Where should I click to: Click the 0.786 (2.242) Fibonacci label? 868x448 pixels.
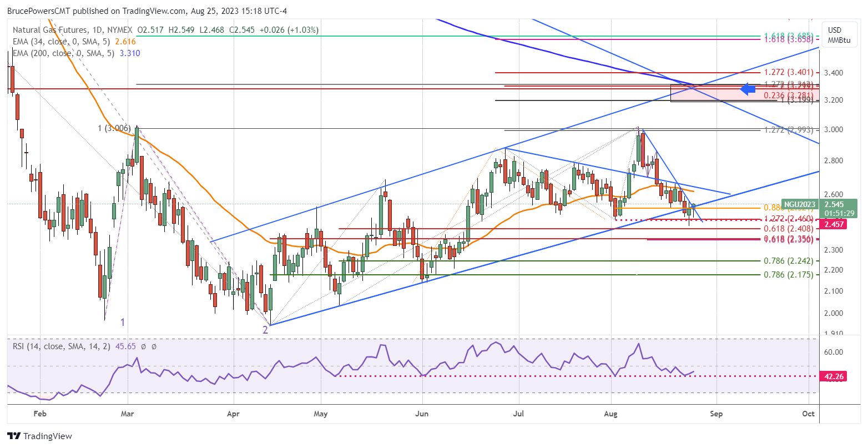tap(789, 260)
